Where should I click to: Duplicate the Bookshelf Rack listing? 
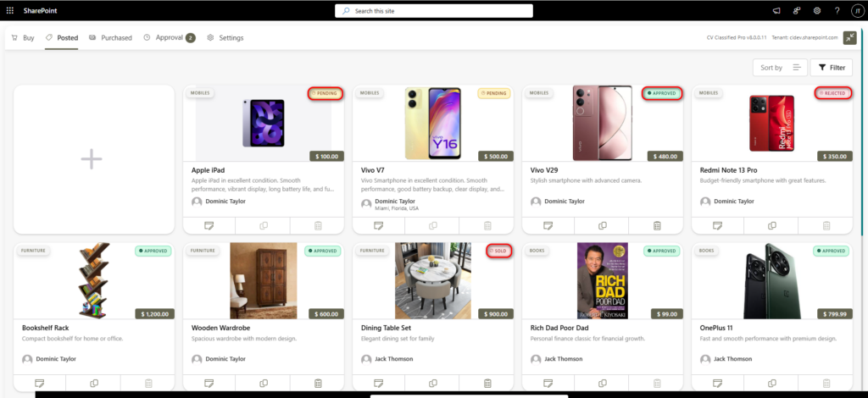pyautogui.click(x=94, y=383)
